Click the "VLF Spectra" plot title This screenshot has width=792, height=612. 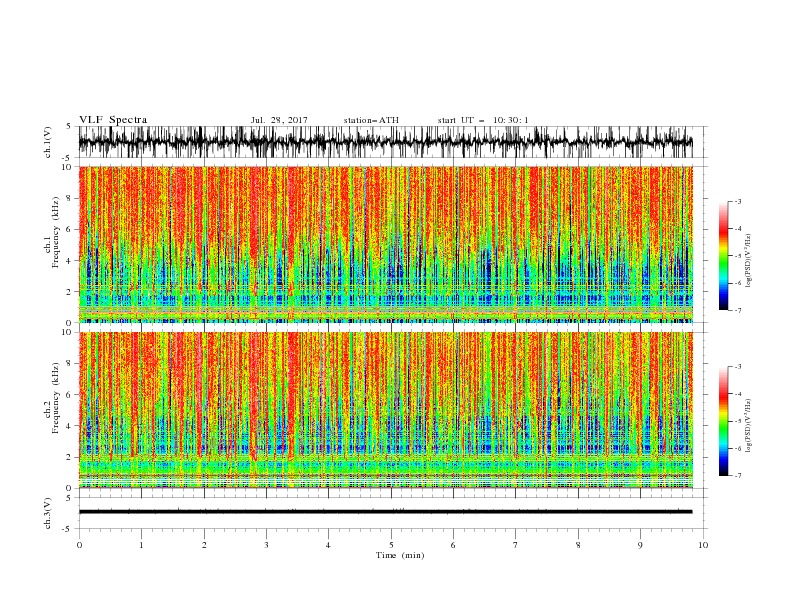[113, 120]
